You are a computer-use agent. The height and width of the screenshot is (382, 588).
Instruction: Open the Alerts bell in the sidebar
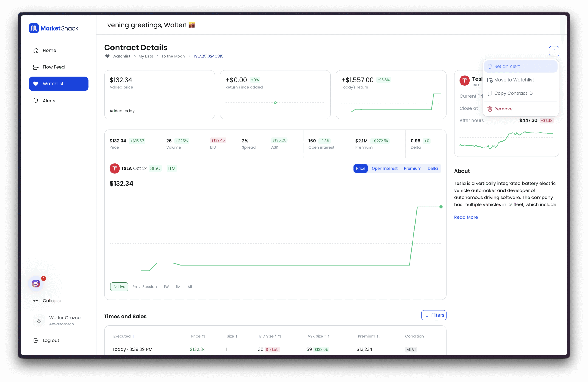click(x=36, y=101)
